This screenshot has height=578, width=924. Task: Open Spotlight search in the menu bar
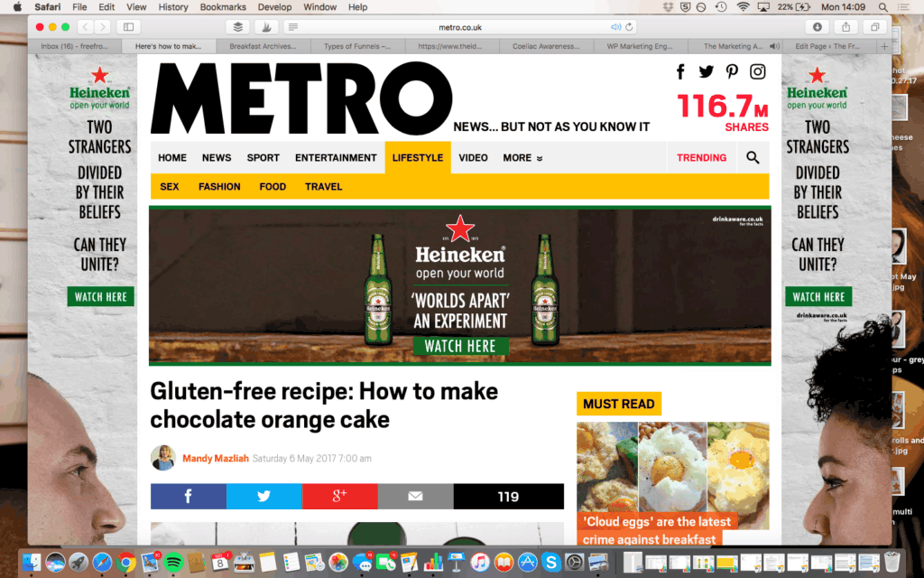(882, 7)
